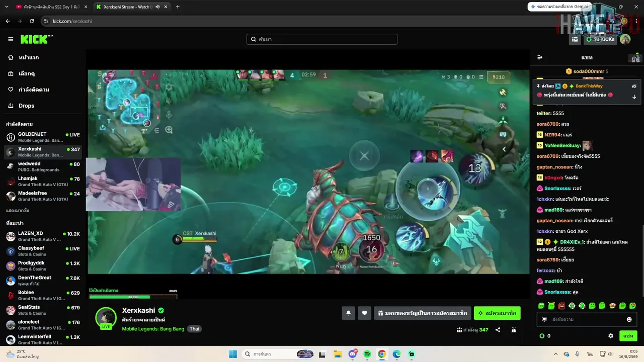Open the chat leaderboard thumbnail icon
Viewport: 644px width, 362px height.
click(x=635, y=58)
